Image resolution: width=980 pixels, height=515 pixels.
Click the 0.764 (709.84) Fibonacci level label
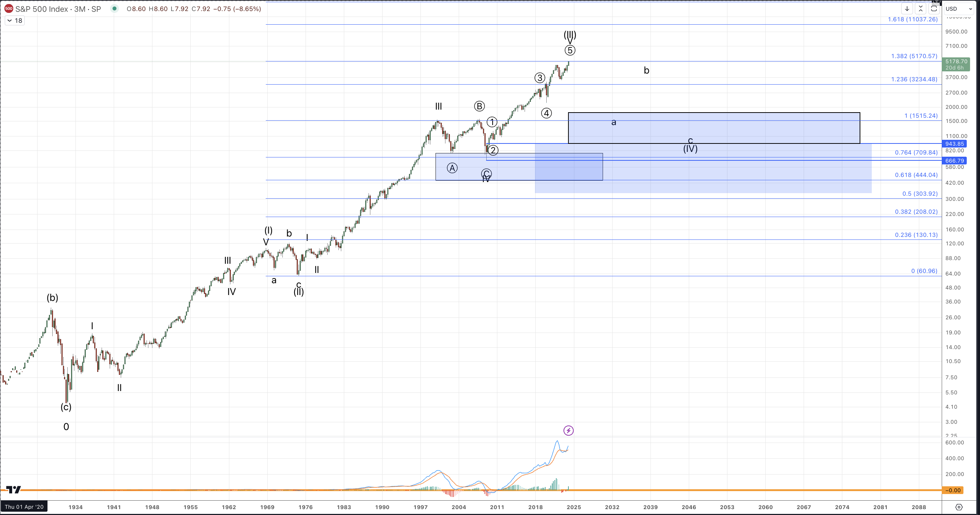pyautogui.click(x=916, y=153)
